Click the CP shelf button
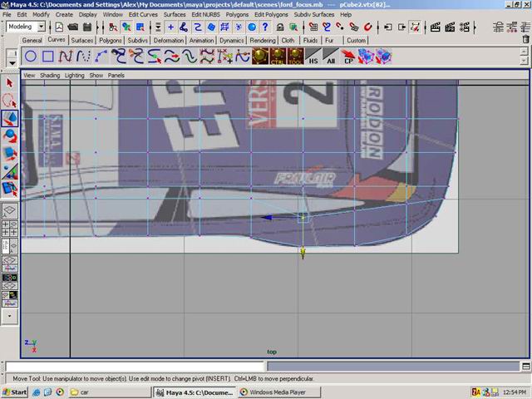This screenshot has width=532, height=399. pos(349,57)
